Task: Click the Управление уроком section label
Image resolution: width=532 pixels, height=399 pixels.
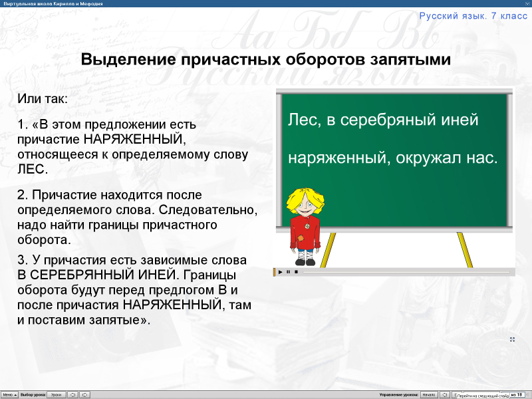Action: point(400,394)
